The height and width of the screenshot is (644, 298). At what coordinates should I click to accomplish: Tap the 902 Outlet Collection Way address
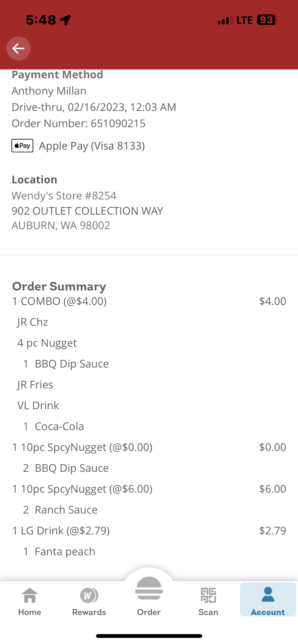pos(87,211)
